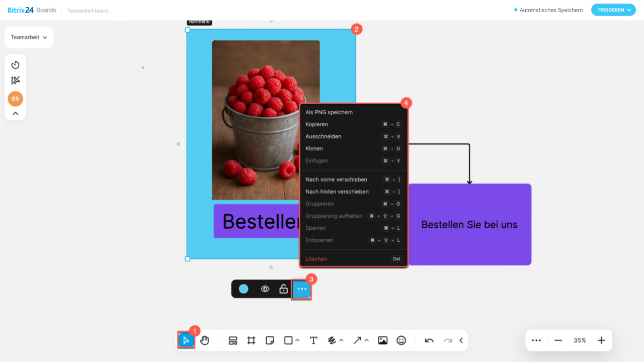Choose Entsperren from context menu
The image size is (644, 362).
click(x=354, y=240)
